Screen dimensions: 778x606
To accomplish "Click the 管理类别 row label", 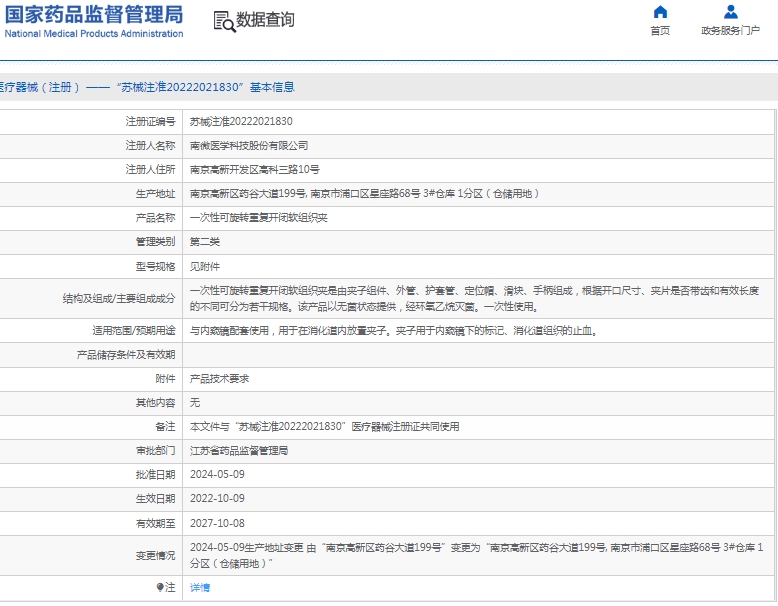I will tap(155, 242).
